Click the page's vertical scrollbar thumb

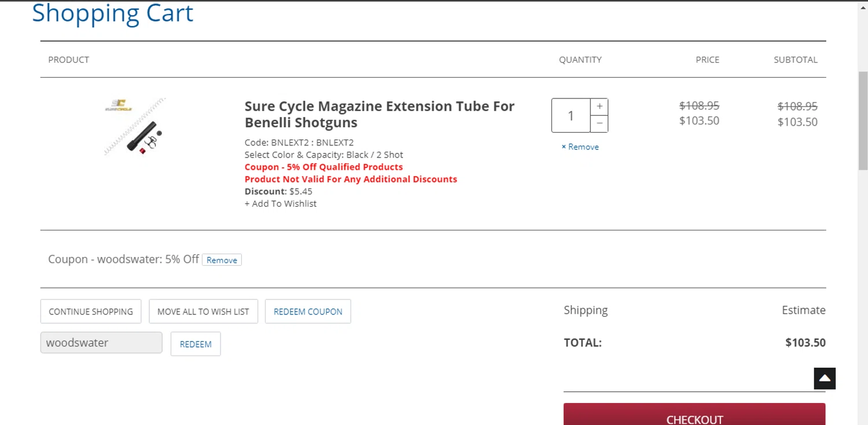click(x=863, y=122)
